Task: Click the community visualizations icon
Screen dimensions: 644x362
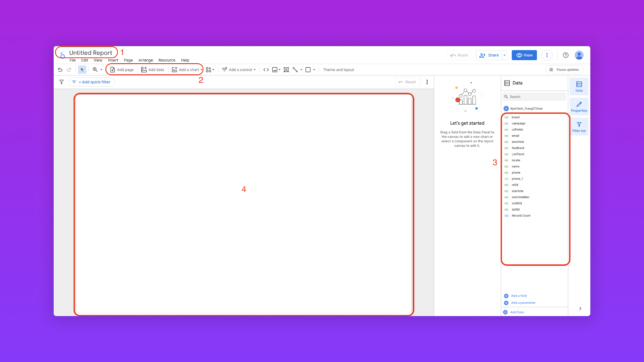Action: (x=209, y=70)
